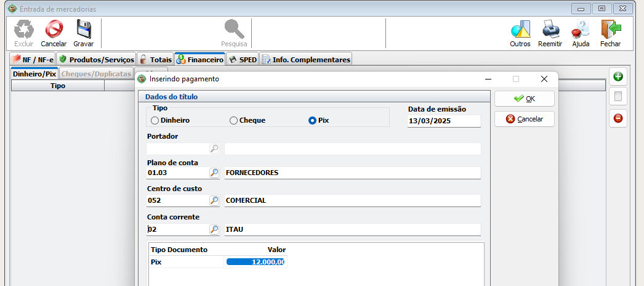Viewport: 644px width, 286px height.
Task: Click the Cancelar toolbar icon
Action: coord(54,30)
